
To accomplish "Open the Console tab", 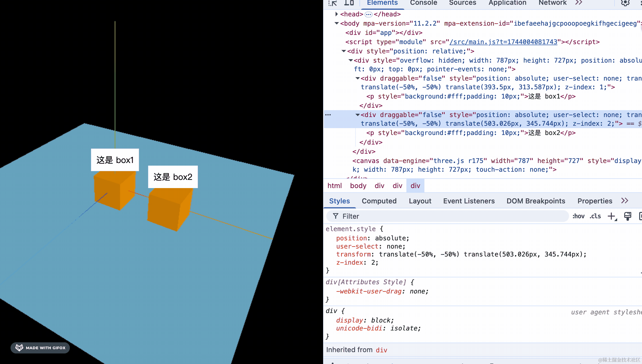I will 424,3.
